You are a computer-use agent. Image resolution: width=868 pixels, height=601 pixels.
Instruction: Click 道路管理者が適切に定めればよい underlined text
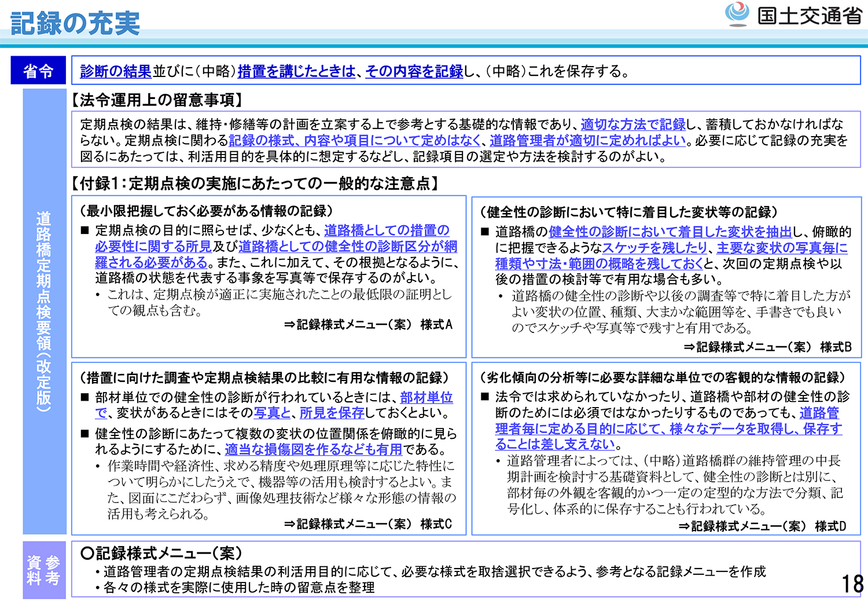pyautogui.click(x=588, y=140)
